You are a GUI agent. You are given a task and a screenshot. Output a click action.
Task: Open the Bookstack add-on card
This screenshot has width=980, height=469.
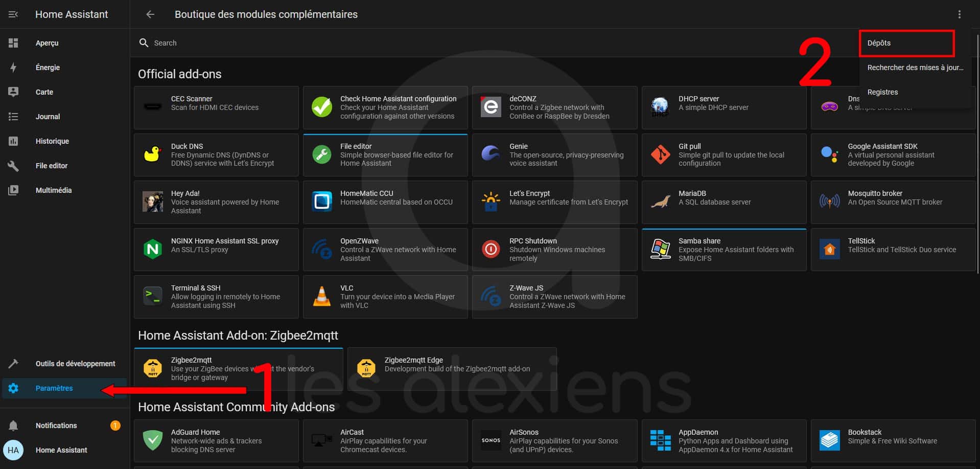tap(893, 441)
